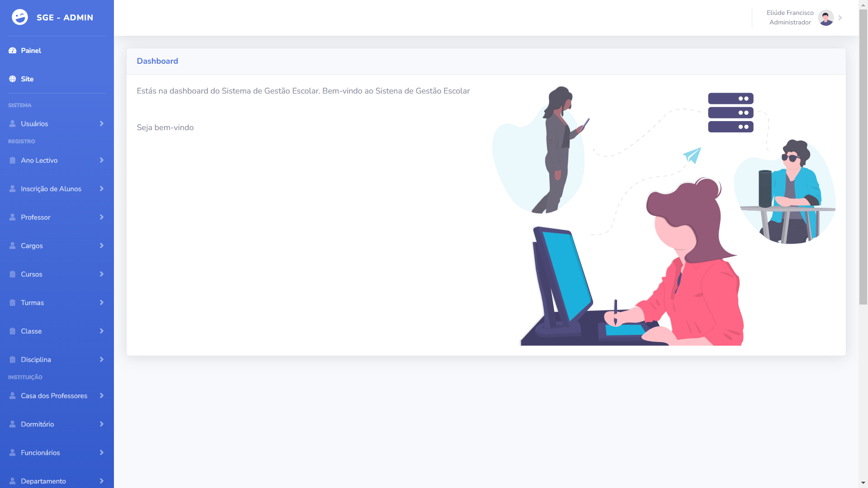Click the Cursos clipboard icon
Viewport: 868px width, 488px height.
[13, 274]
